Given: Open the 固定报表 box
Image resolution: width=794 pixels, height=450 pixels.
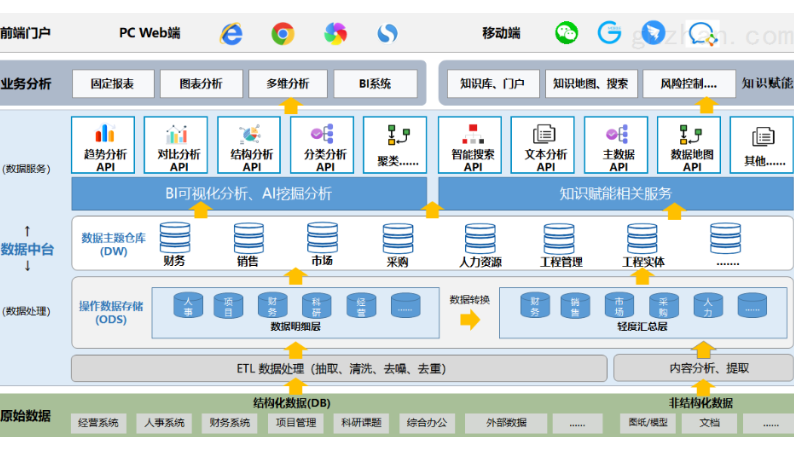Looking at the screenshot, I should click(x=113, y=84).
